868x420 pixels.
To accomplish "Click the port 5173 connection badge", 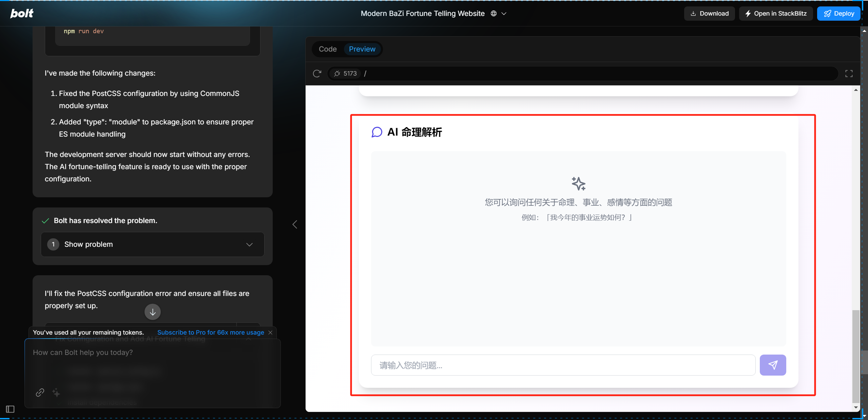I will [x=345, y=73].
